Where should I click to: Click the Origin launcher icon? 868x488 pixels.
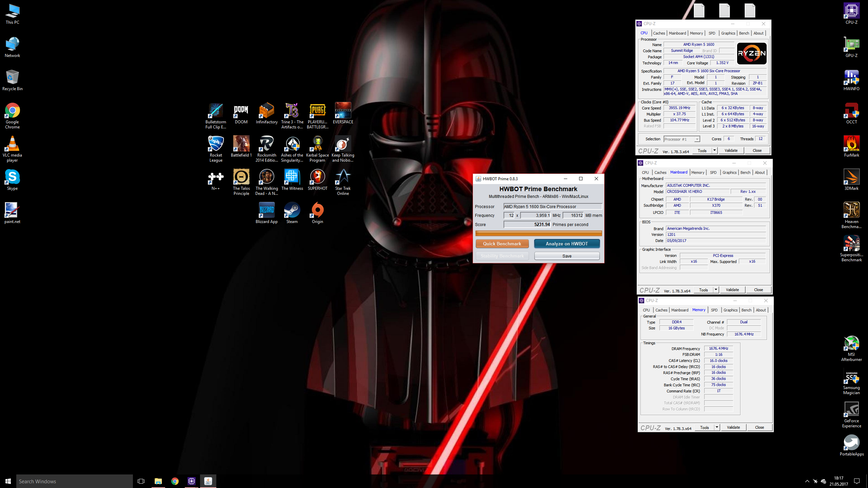[x=317, y=213]
